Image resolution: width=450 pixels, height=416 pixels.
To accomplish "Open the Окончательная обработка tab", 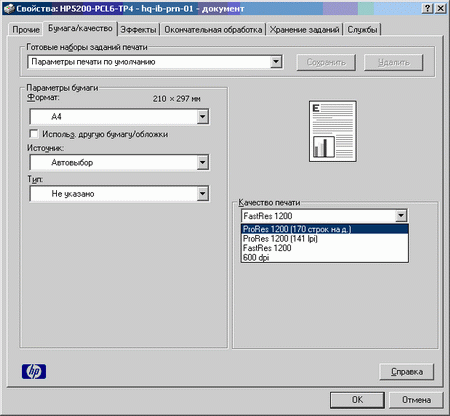I will pyautogui.click(x=213, y=30).
